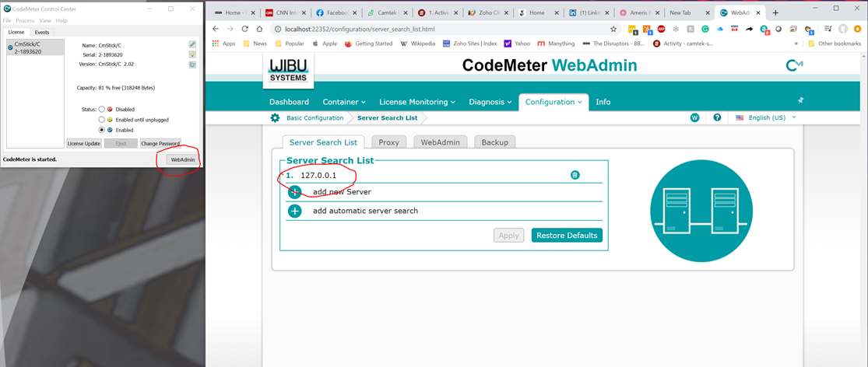Click the HubSpot extension icon
The image size is (868, 367).
(647, 29)
